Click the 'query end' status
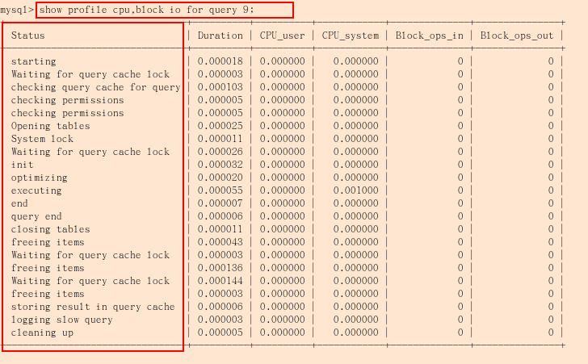Viewport: 588px width, 364px height. pos(36,216)
